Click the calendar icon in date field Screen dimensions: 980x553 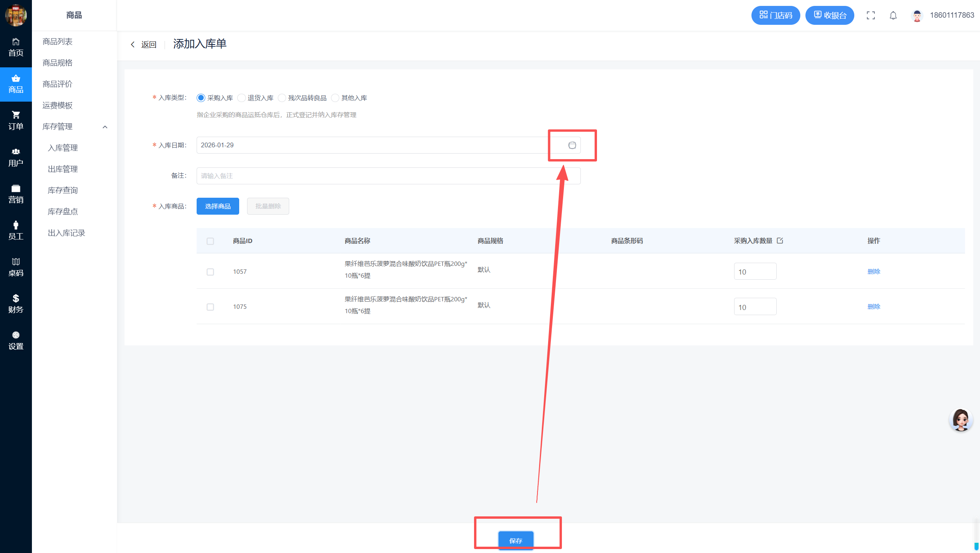pyautogui.click(x=572, y=145)
